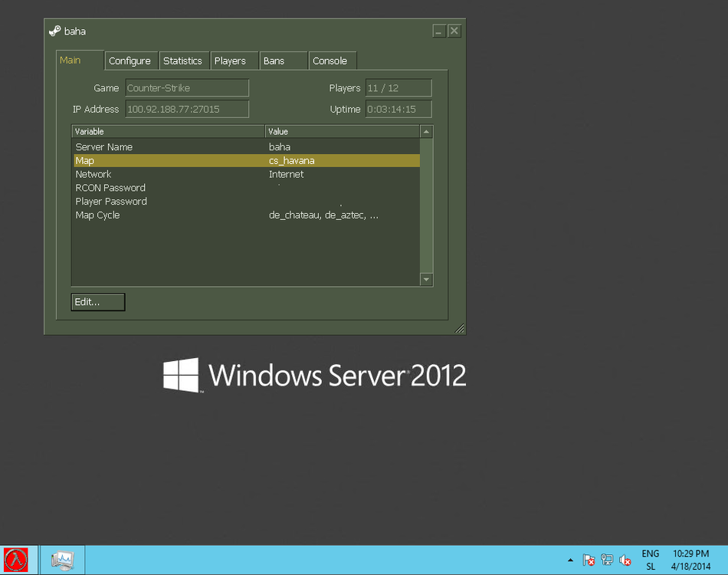Click the Players field showing 11 / 12
Viewport: 728px width, 575px height.
[x=398, y=87]
